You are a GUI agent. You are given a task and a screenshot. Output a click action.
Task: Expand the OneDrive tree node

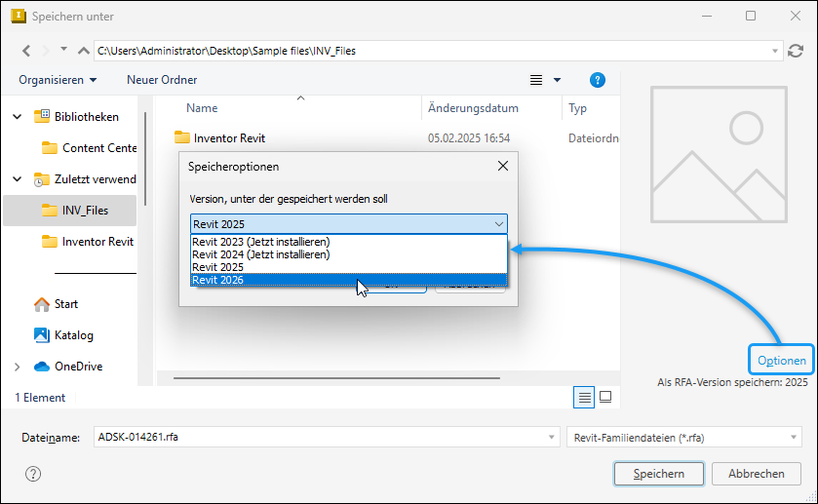pos(18,367)
